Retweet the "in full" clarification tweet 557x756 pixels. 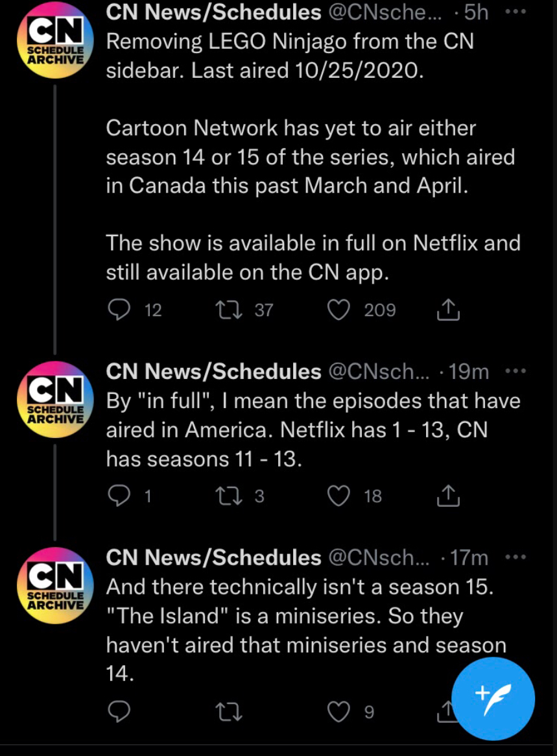coord(228,496)
